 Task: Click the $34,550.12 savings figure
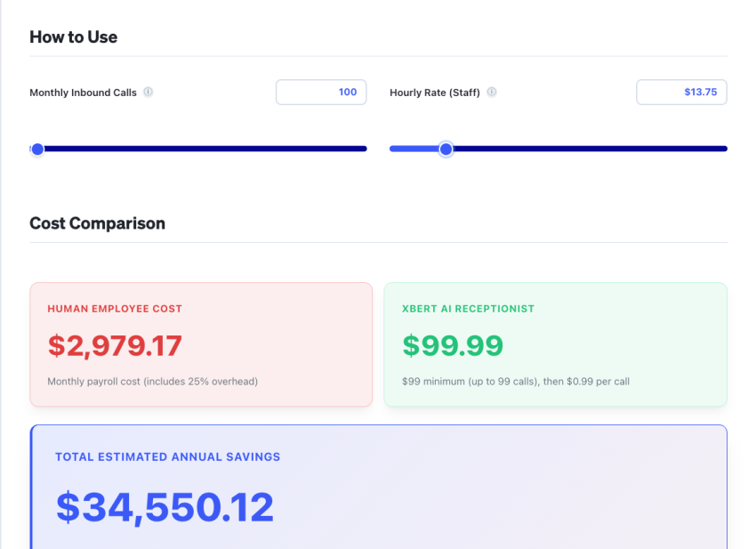pyautogui.click(x=165, y=504)
